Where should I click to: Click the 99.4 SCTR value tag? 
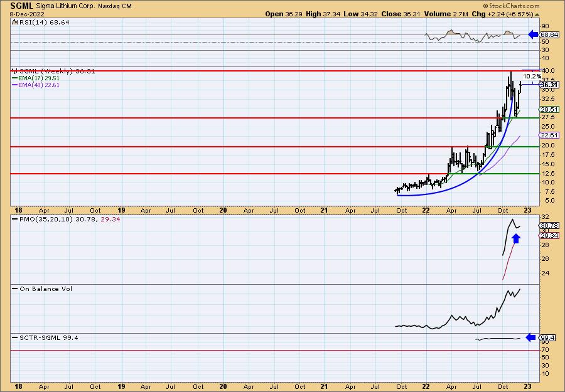[x=547, y=337]
